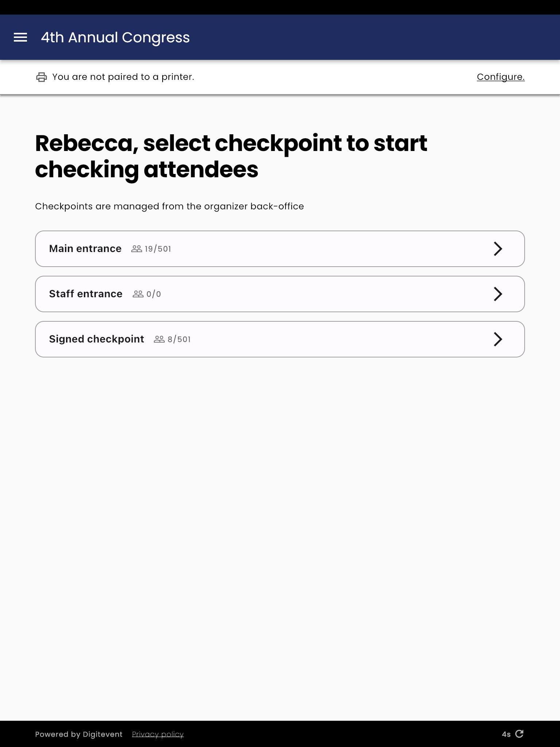The height and width of the screenshot is (747, 560).
Task: Click the 4th Annual Congress title
Action: point(115,37)
